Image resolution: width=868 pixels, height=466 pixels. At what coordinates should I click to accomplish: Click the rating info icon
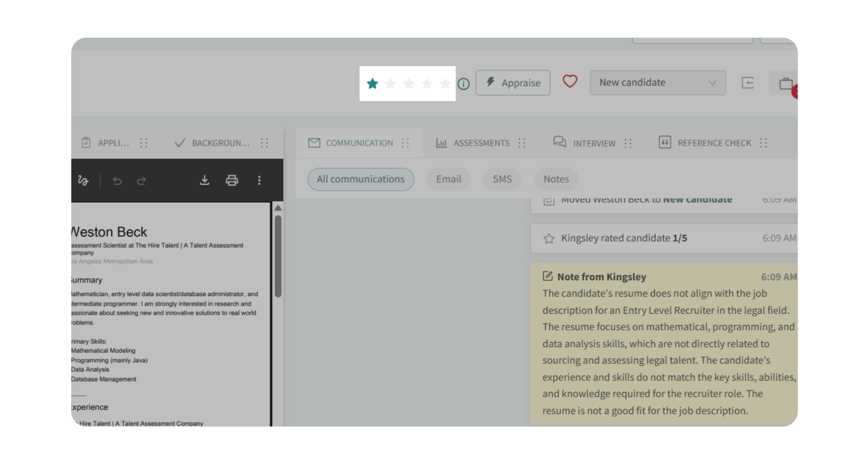(x=463, y=84)
